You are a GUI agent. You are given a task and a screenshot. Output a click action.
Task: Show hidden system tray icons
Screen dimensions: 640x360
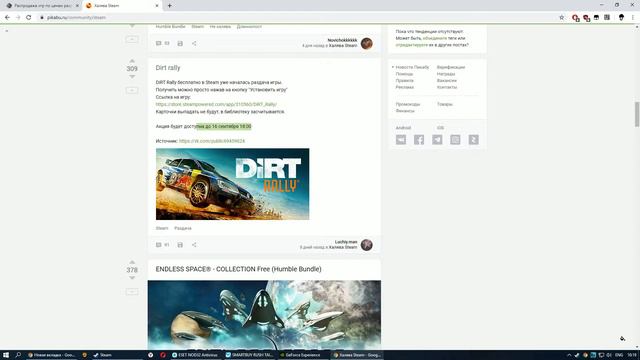(x=569, y=355)
